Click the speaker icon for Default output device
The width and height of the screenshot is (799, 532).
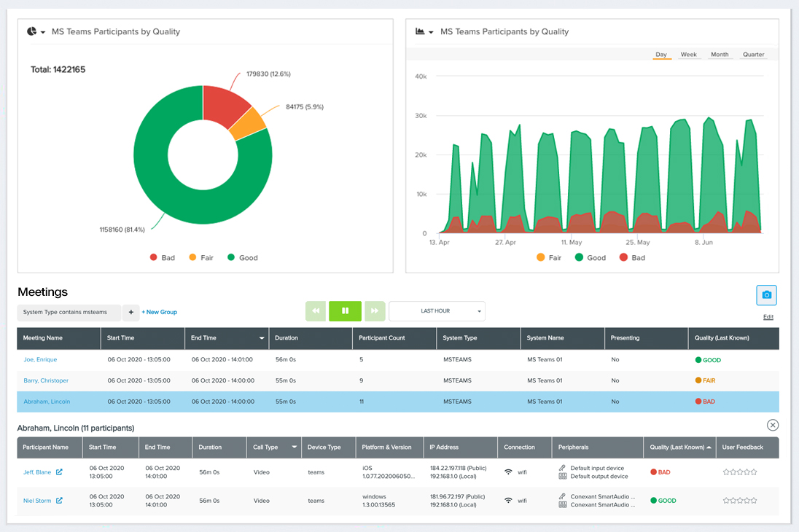click(x=563, y=477)
